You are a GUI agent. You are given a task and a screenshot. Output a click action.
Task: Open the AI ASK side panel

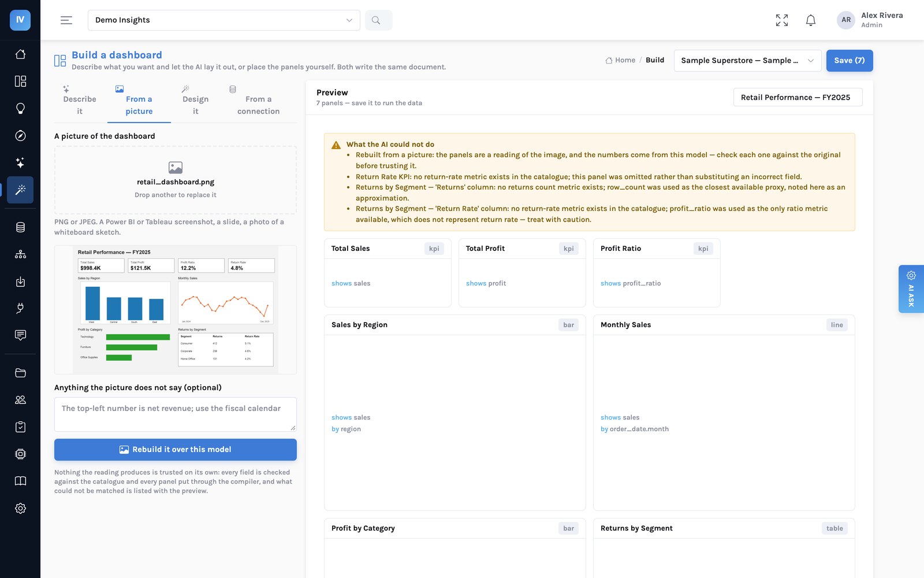pyautogui.click(x=911, y=289)
